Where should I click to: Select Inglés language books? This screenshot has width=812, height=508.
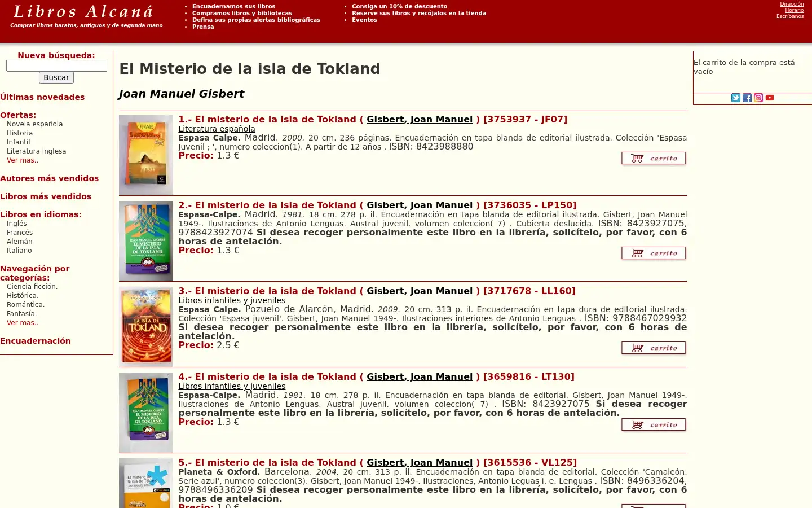[17, 224]
